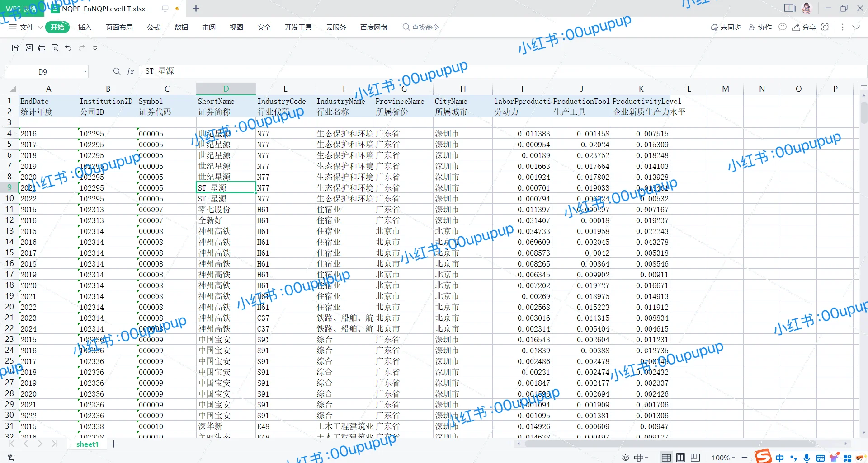Add a new sheet with the plus button
Image resolution: width=868 pixels, height=463 pixels.
point(114,444)
